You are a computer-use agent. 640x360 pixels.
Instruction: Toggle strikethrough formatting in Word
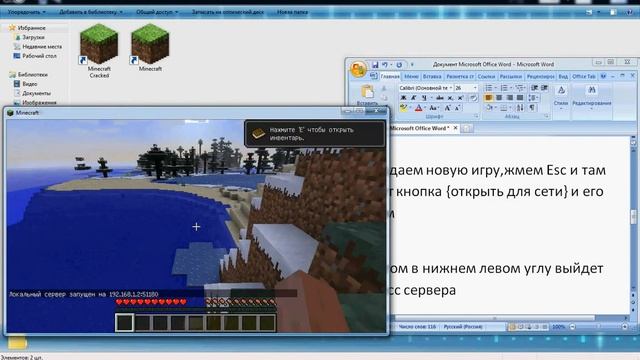440,98
